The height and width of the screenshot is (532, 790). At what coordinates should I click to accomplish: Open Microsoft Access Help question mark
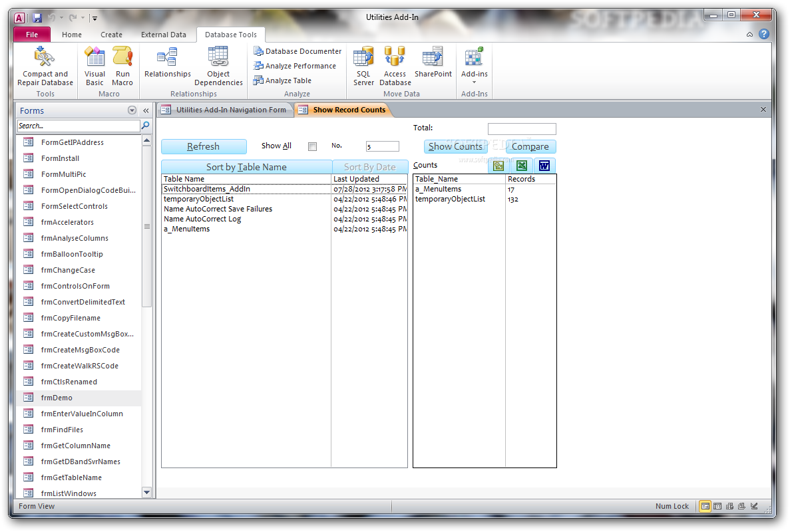(764, 34)
